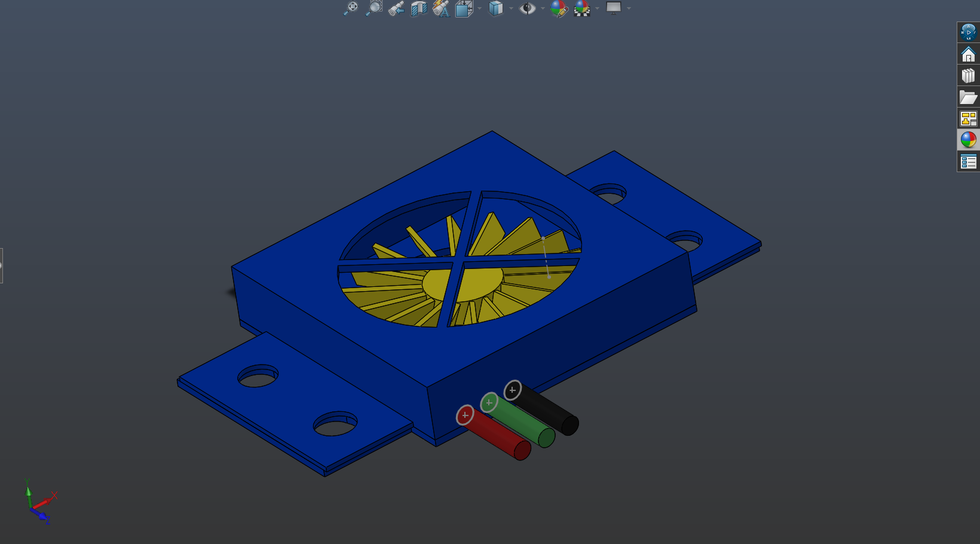This screenshot has height=544, width=980.
Task: Select the red wire end face
Action: pyautogui.click(x=522, y=450)
